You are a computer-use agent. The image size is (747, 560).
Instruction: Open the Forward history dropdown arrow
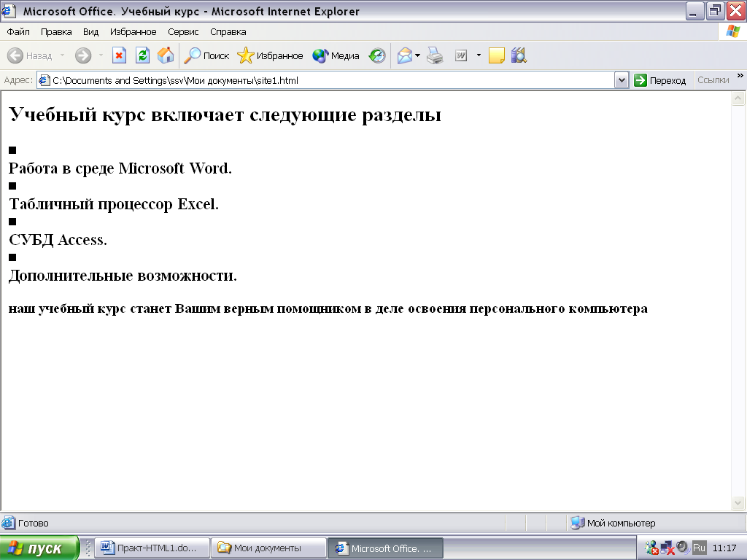pyautogui.click(x=101, y=55)
